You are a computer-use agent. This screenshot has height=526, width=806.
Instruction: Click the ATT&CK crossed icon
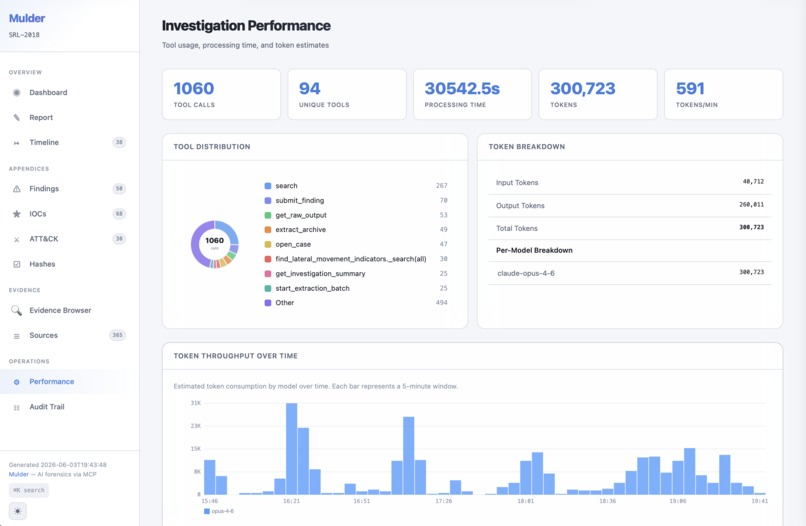click(16, 239)
